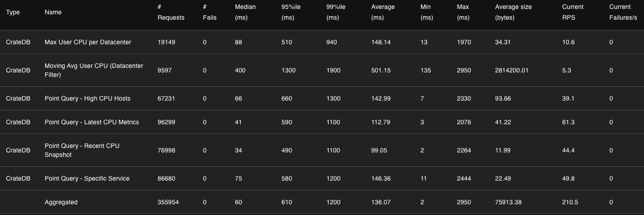
Task: Click the Median (ms) header
Action: [244, 13]
